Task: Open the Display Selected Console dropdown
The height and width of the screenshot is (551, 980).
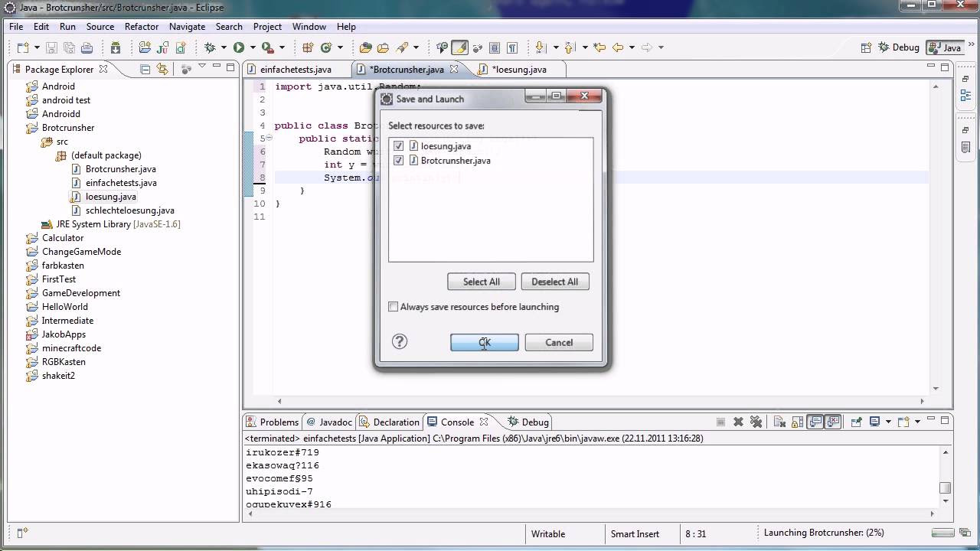Action: [x=888, y=422]
